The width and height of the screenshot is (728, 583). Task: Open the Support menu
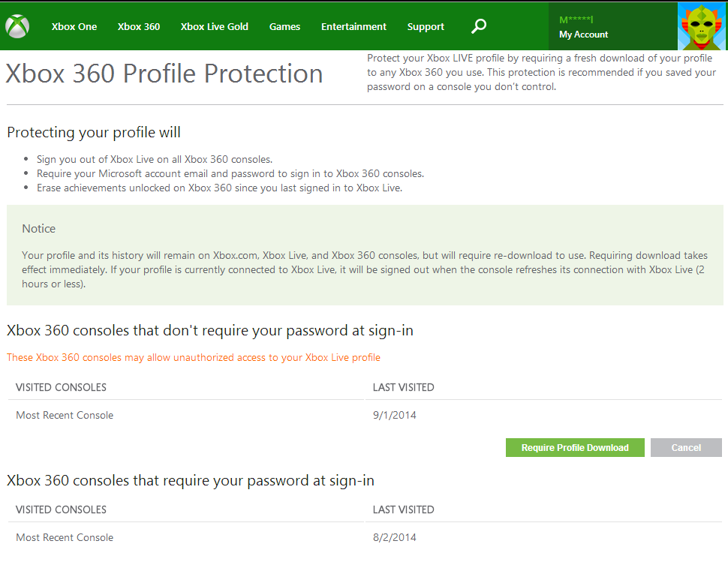coord(426,27)
